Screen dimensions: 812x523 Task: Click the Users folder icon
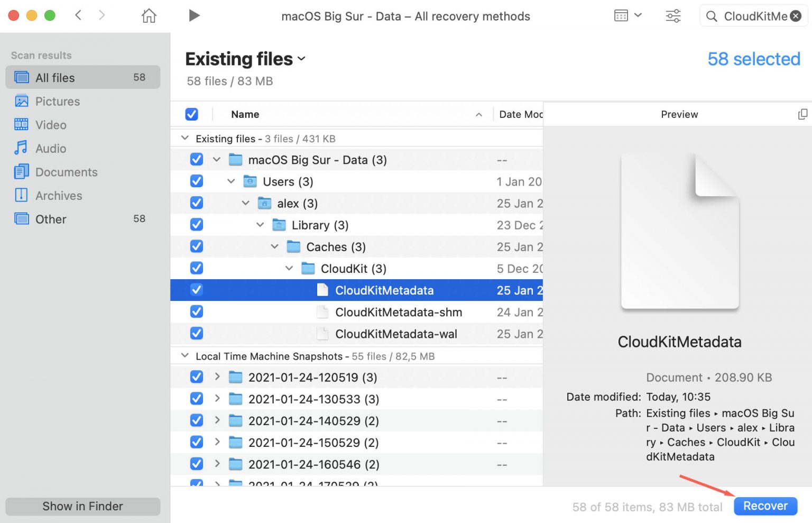click(250, 181)
